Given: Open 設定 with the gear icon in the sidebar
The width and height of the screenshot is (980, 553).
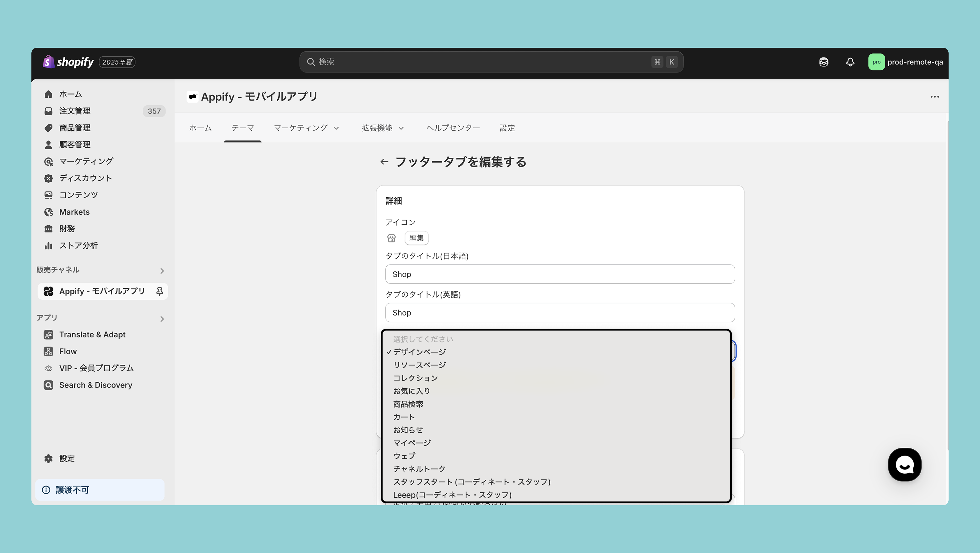Looking at the screenshot, I should tap(67, 458).
